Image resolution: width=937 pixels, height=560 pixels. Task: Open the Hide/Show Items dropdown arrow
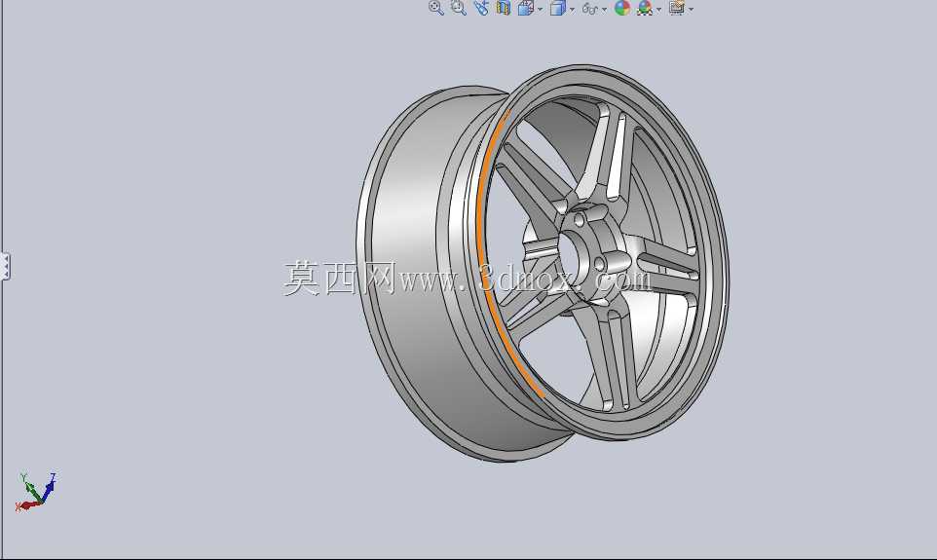pos(604,9)
